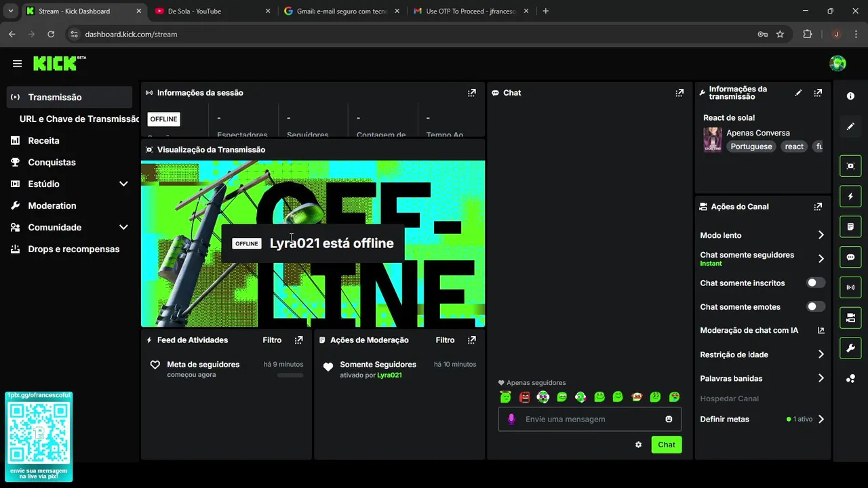The height and width of the screenshot is (488, 868).
Task: Open Modo lento options arrow
Action: [821, 235]
